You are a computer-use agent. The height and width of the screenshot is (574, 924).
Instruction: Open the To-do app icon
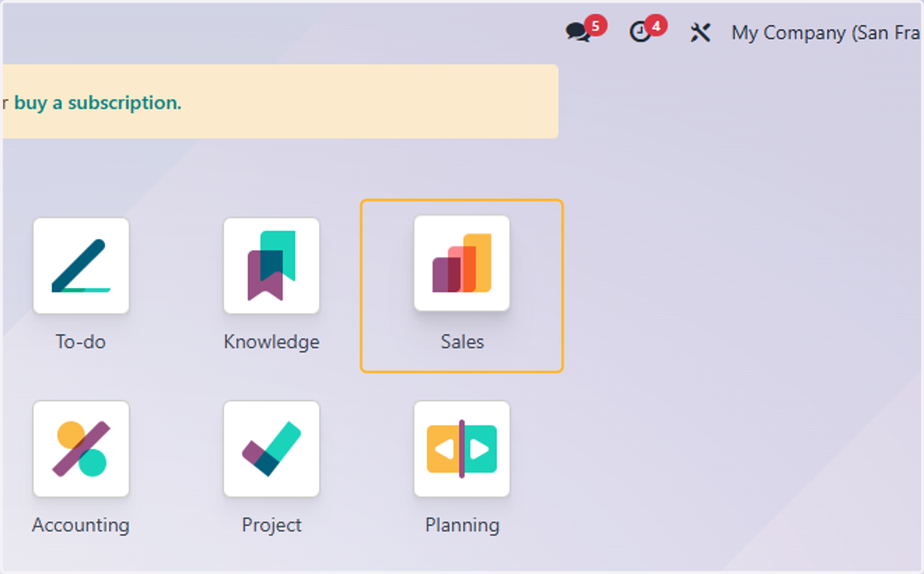[81, 265]
